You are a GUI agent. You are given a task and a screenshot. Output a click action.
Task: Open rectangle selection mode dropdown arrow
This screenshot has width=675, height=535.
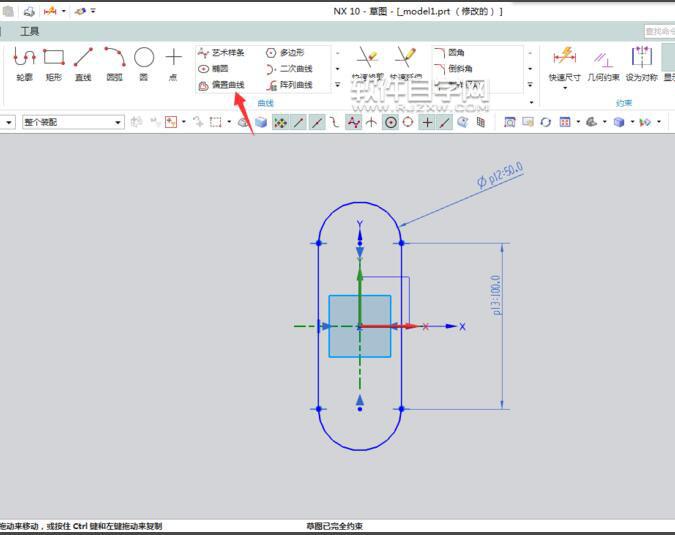coord(229,122)
